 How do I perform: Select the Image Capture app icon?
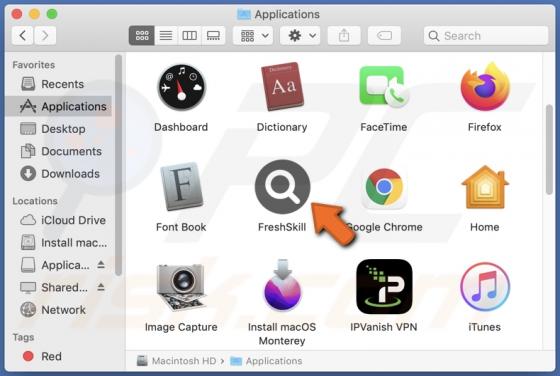point(181,287)
